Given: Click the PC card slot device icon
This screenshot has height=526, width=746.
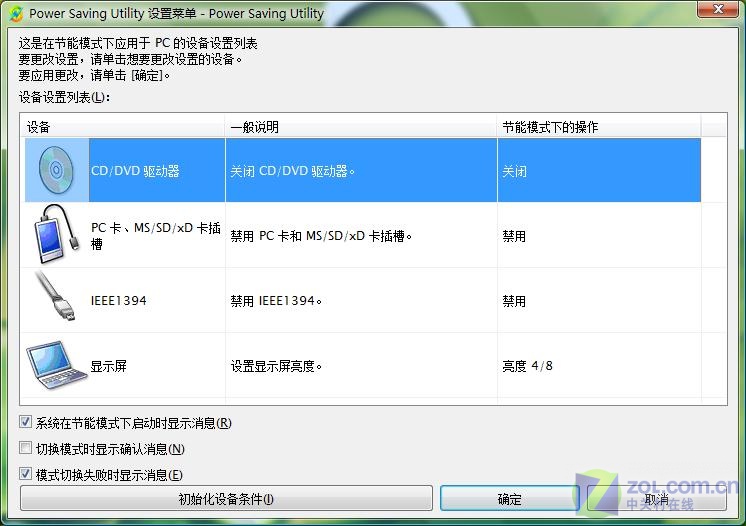Looking at the screenshot, I should tap(56, 234).
